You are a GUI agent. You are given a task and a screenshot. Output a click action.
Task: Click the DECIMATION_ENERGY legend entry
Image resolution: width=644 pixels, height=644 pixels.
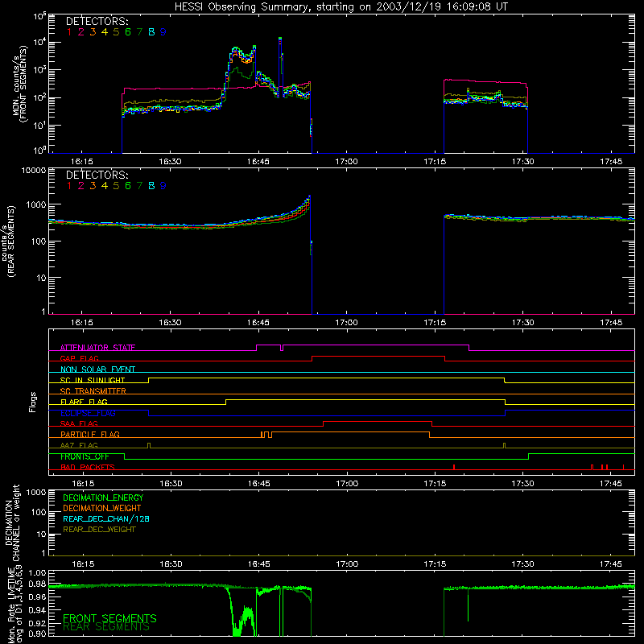[103, 497]
